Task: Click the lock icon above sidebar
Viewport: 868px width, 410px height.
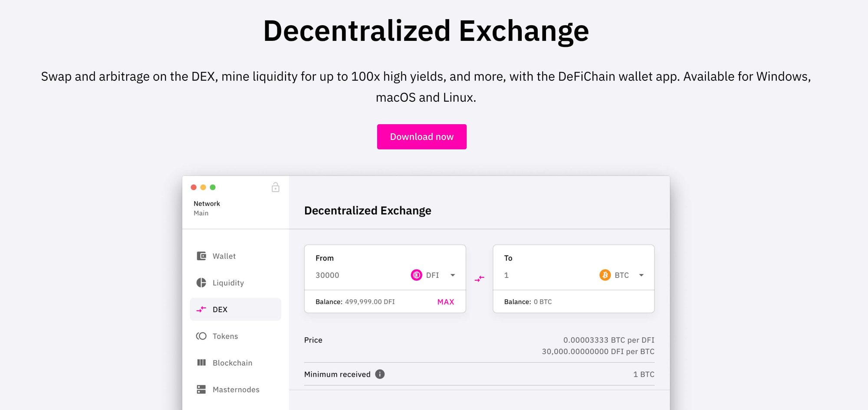Action: [x=276, y=187]
